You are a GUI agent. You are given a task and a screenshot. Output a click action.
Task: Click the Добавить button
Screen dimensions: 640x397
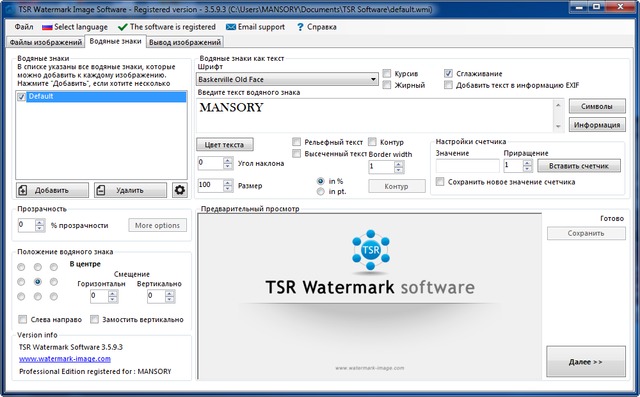coord(52,190)
